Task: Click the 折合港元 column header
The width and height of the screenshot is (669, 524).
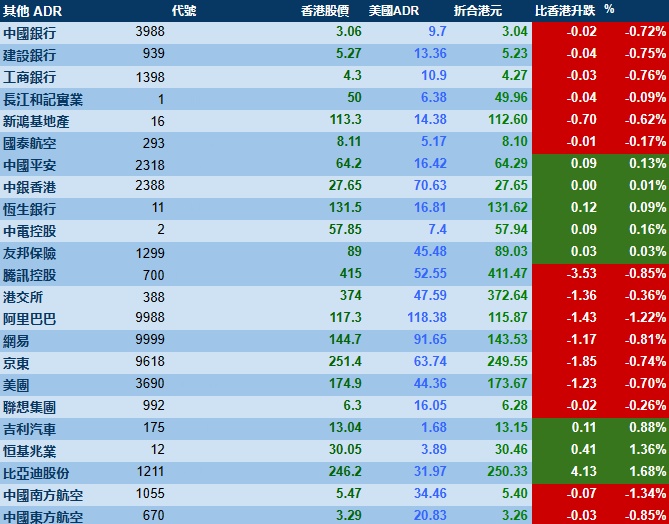Action: pyautogui.click(x=478, y=11)
